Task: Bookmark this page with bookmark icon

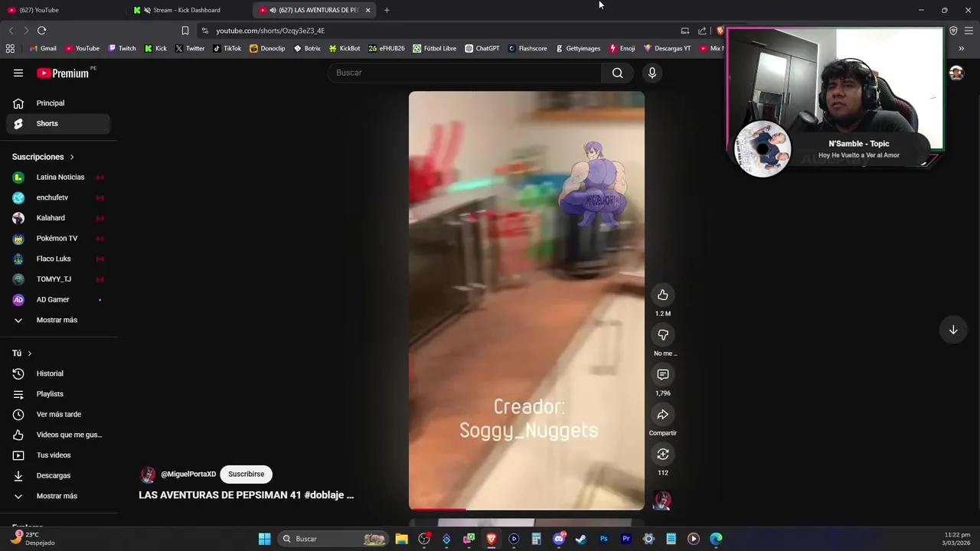Action: pyautogui.click(x=185, y=31)
